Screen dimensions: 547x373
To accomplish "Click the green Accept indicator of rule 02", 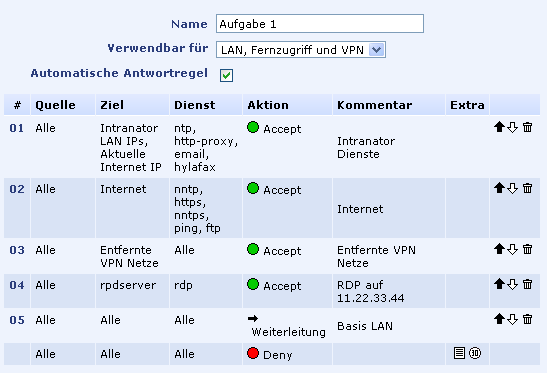I will coord(253,188).
